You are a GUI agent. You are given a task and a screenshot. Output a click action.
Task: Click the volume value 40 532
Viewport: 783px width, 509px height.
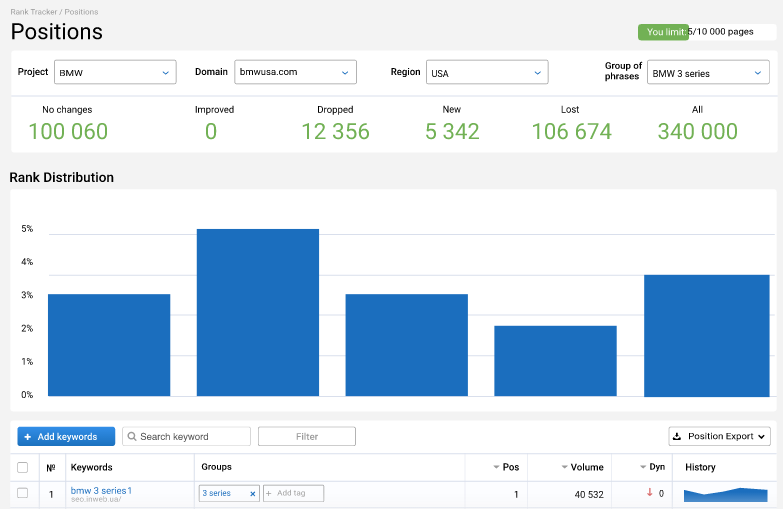click(589, 495)
